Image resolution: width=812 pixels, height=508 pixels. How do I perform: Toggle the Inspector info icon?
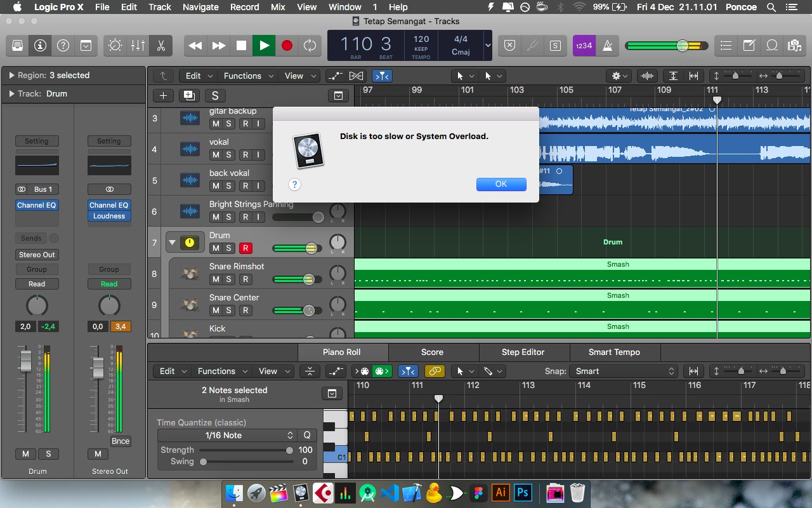tap(41, 46)
